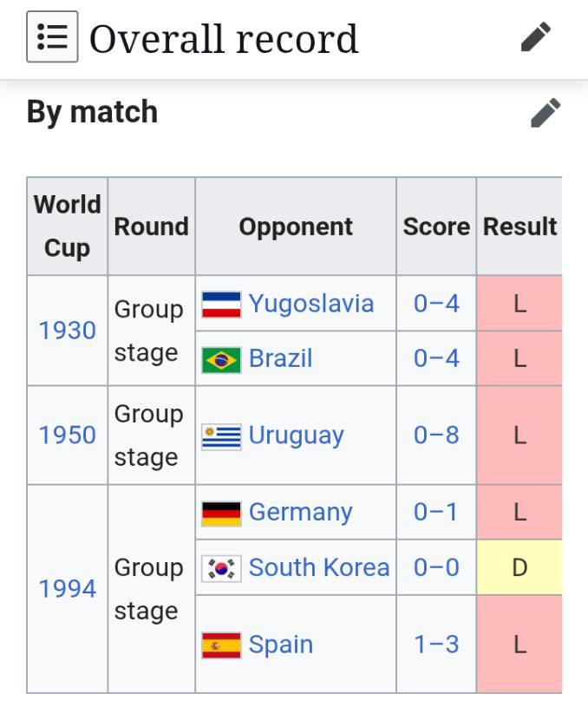
Task: Follow the Uruguay opponent link
Action: tap(296, 435)
